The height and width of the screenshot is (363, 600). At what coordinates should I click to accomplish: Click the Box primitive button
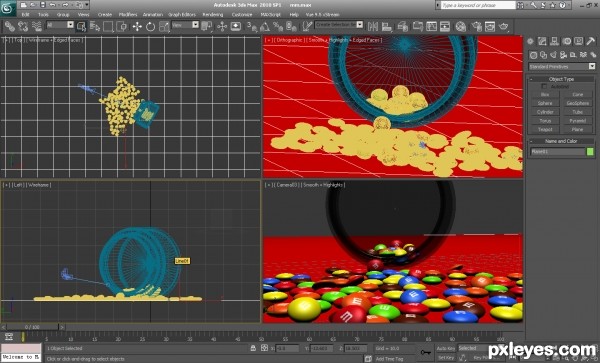click(545, 94)
